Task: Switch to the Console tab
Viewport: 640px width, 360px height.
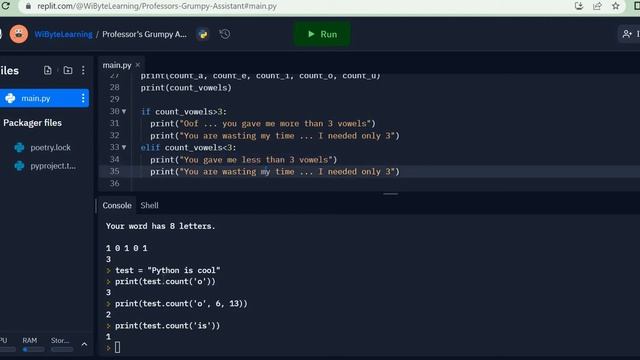Action: 117,205
